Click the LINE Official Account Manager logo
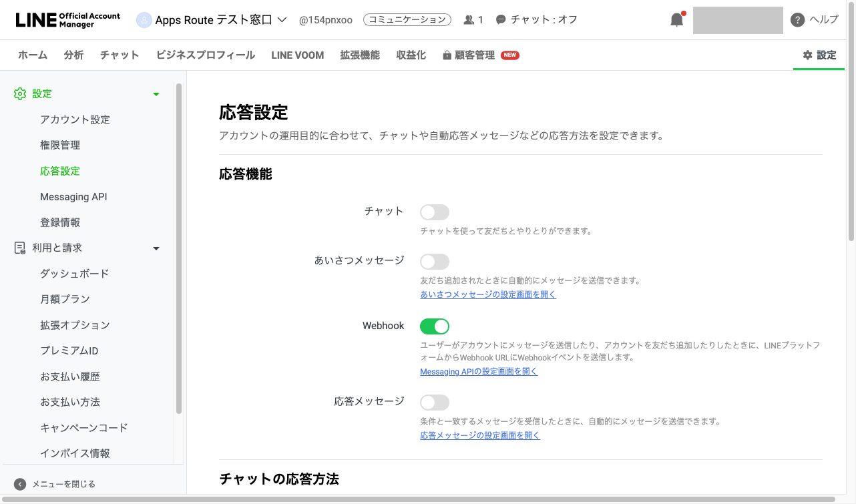The height and width of the screenshot is (504, 856). [x=68, y=20]
